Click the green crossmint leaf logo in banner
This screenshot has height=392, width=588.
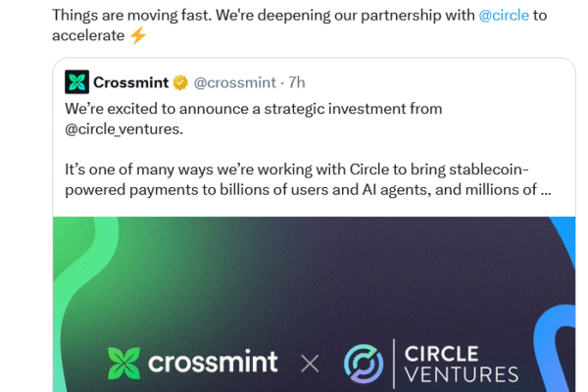122,364
